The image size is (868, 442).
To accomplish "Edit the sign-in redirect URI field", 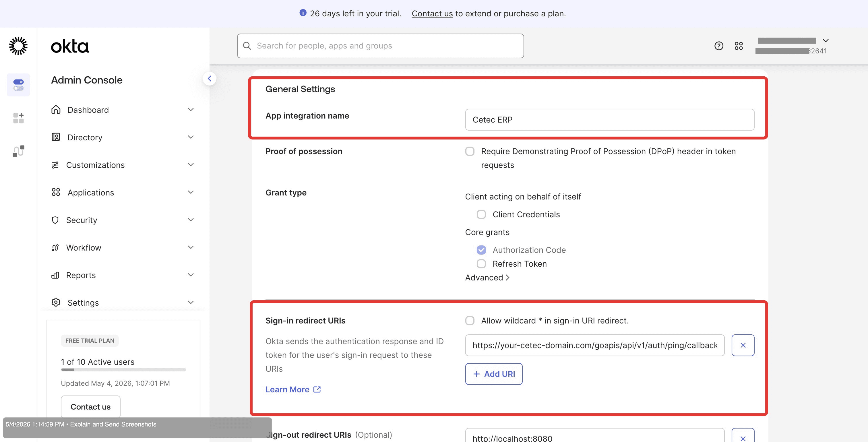I will [x=595, y=345].
